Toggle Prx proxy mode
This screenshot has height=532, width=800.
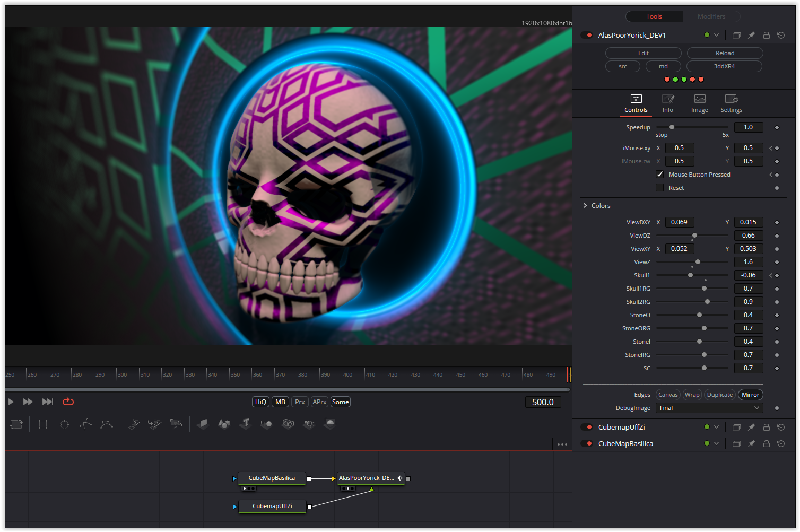[300, 402]
